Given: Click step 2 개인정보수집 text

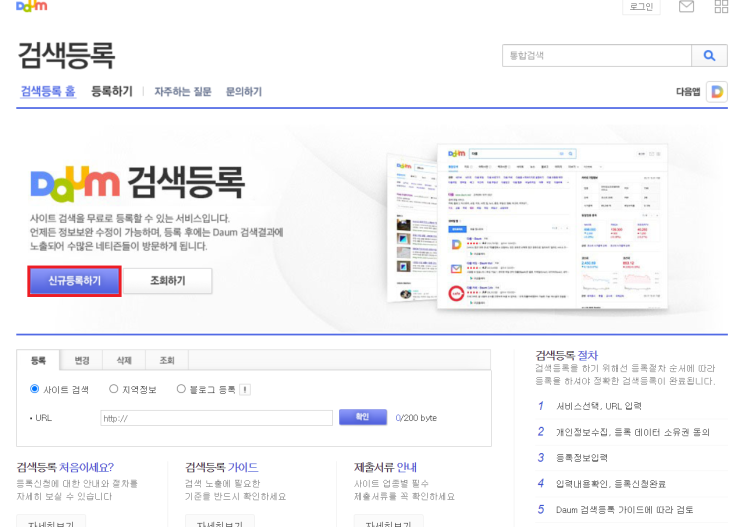Looking at the screenshot, I should point(633,432).
